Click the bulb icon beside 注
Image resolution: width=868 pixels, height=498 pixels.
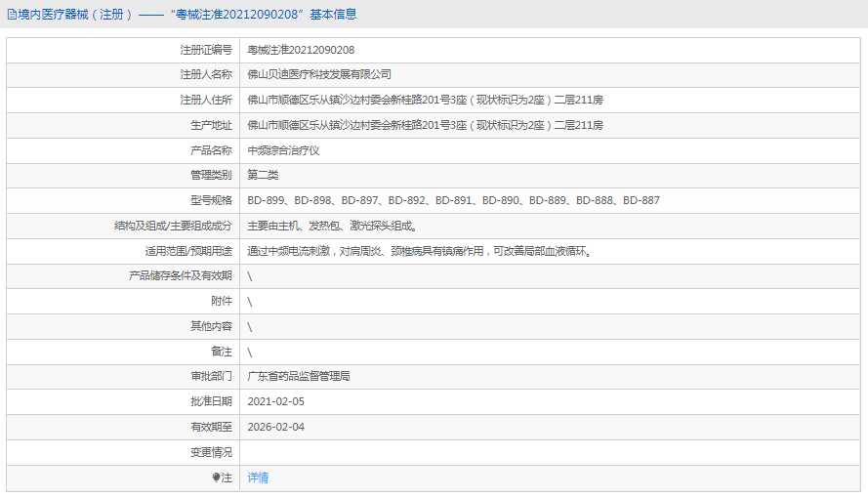tap(216, 477)
